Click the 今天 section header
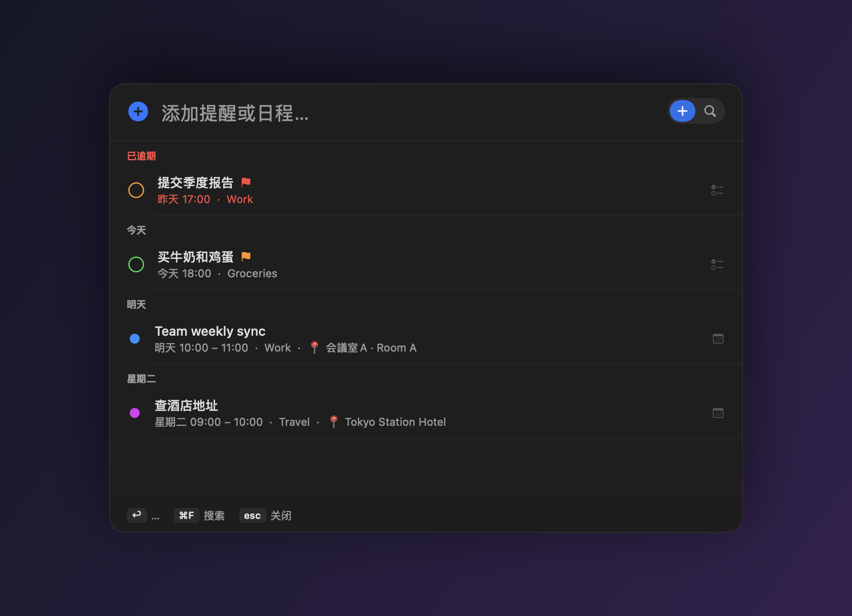The width and height of the screenshot is (852, 616). pos(137,230)
